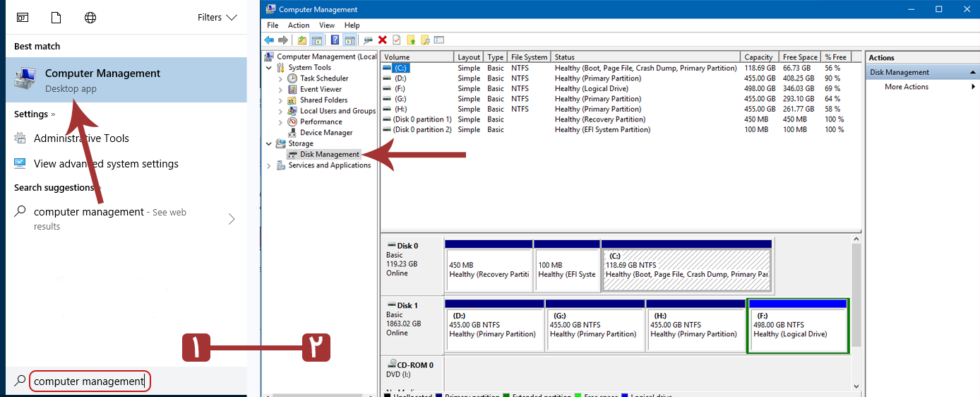Expand the Services and Applications node

point(269,165)
